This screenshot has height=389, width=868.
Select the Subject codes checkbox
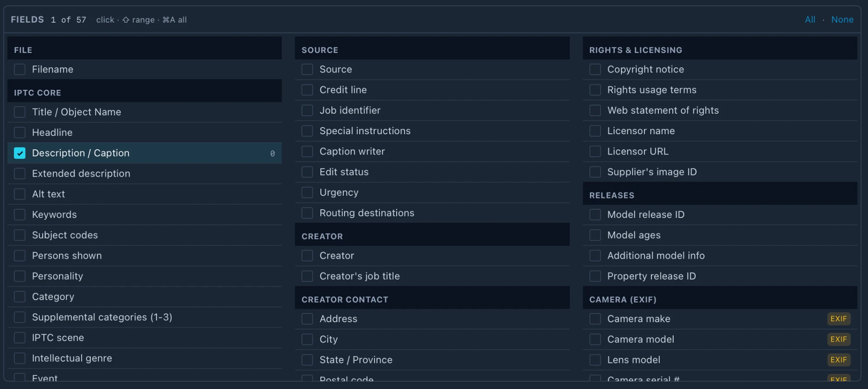point(20,235)
